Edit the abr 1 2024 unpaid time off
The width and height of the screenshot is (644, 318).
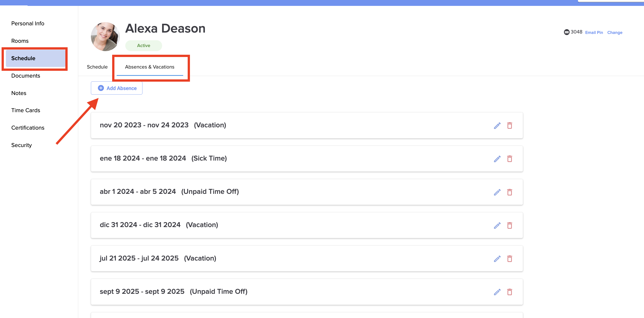coord(497,192)
